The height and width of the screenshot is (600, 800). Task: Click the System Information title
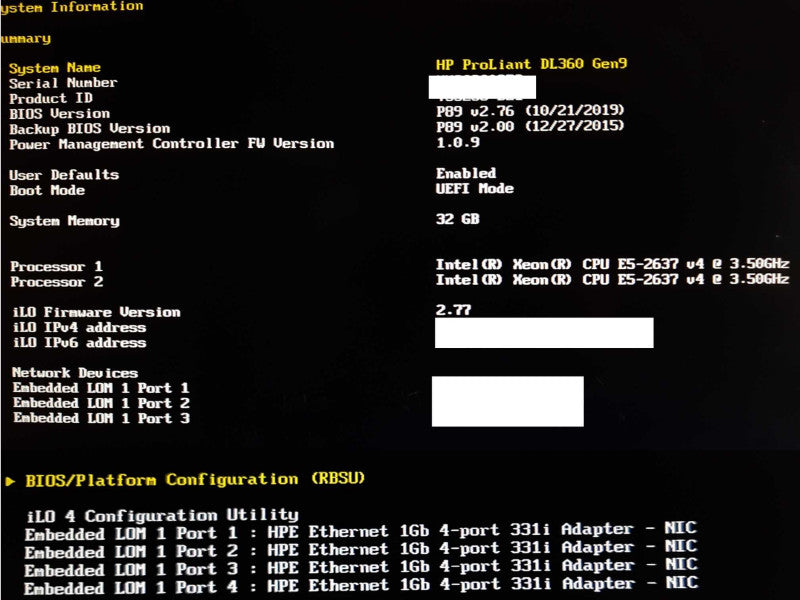click(72, 7)
